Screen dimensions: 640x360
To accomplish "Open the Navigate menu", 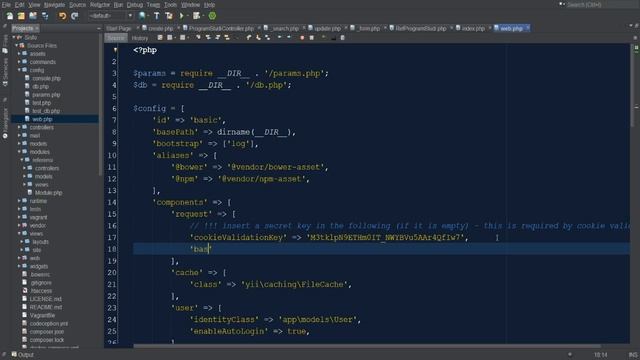I will coord(54,5).
